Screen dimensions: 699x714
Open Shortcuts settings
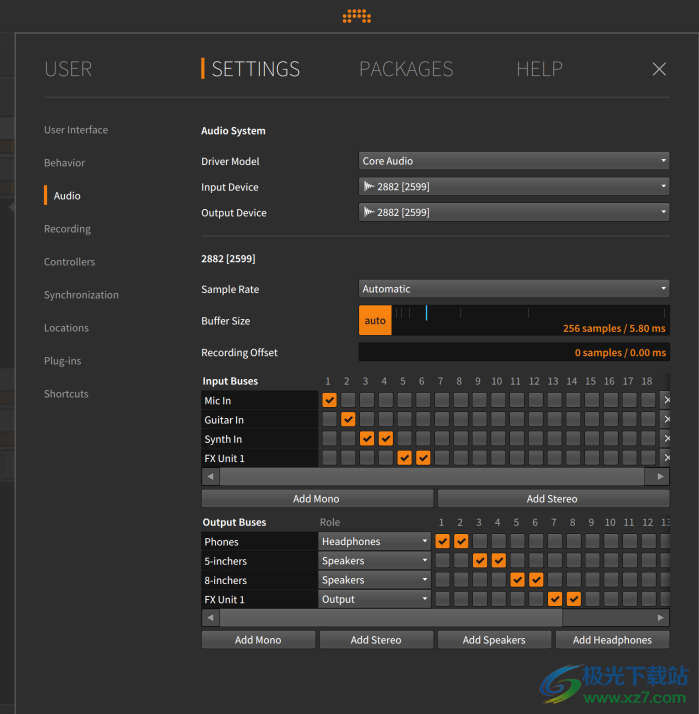coord(66,394)
